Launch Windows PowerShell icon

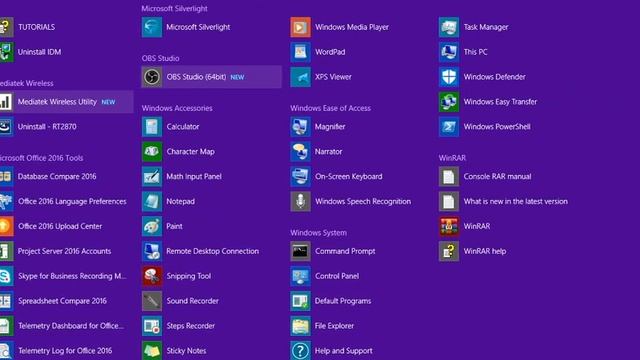coord(449,127)
